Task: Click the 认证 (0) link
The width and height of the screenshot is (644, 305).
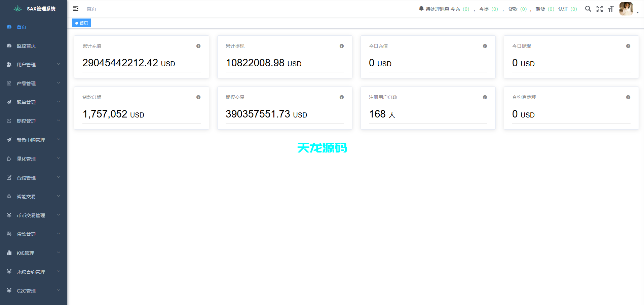Action: pos(567,9)
